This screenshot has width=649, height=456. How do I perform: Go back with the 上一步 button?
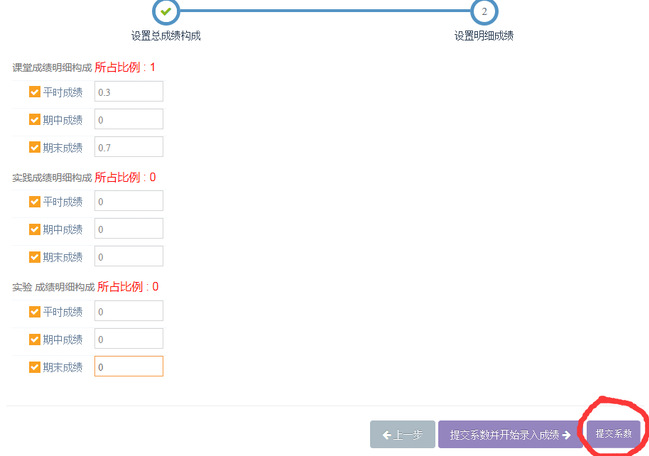402,435
